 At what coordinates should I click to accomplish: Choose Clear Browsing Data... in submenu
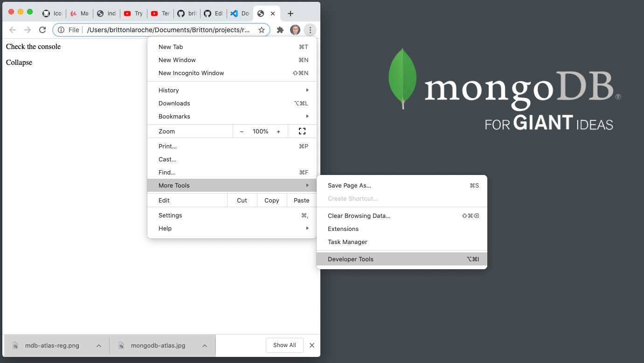point(402,216)
